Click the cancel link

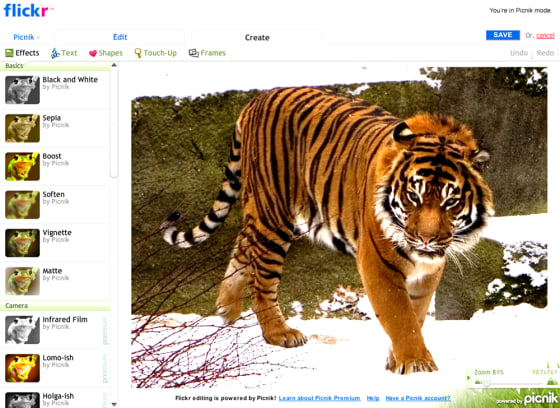[545, 35]
